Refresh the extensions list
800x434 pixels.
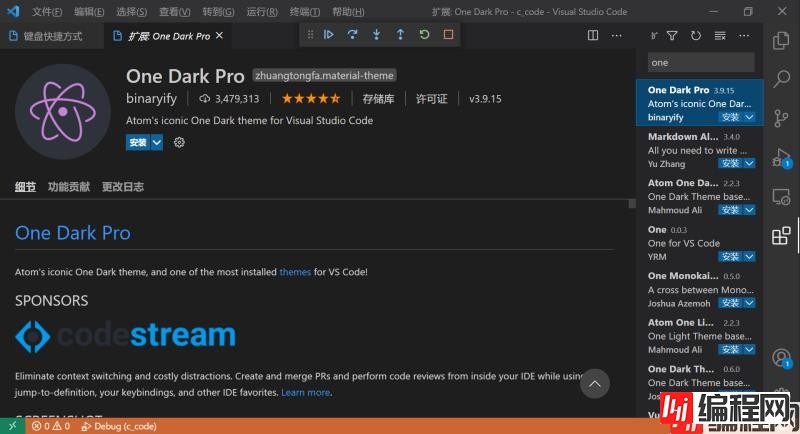point(697,35)
